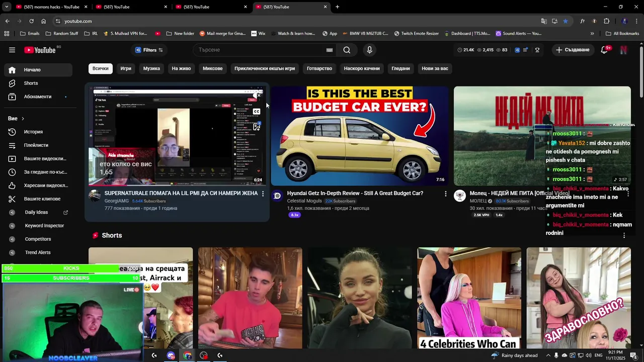This screenshot has height=362, width=644.
Task: Open Keyword Inspector in sidebar
Action: [38, 226]
